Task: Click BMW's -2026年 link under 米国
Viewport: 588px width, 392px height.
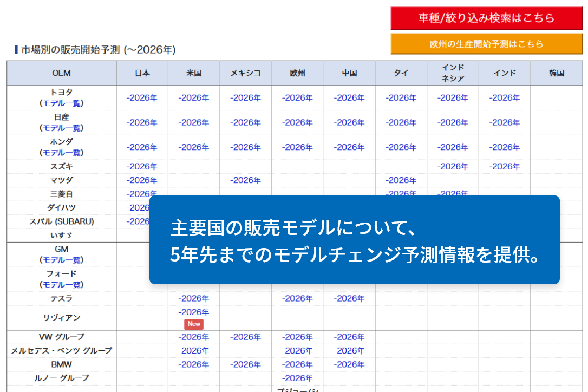Action: point(193,364)
